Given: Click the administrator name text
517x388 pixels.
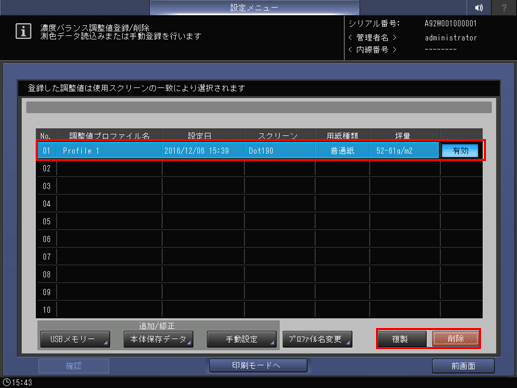Looking at the screenshot, I should tap(450, 38).
